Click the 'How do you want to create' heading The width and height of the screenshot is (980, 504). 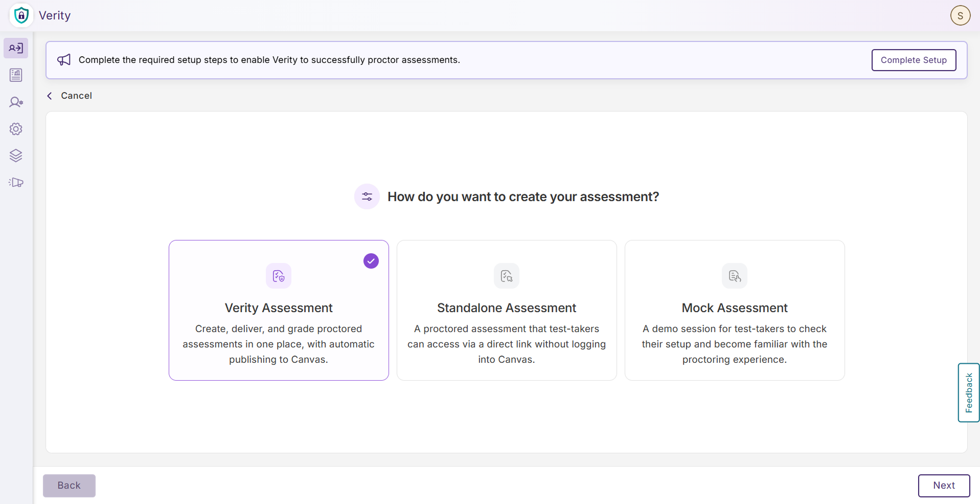[523, 196]
